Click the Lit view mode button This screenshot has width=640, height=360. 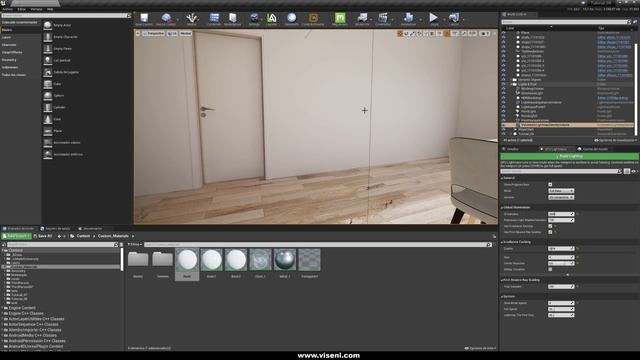point(172,33)
